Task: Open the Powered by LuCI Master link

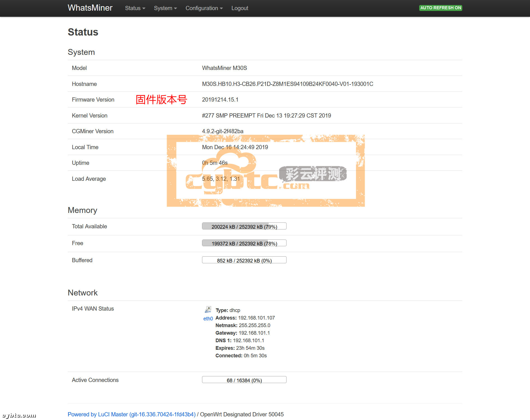Action: coord(132,414)
